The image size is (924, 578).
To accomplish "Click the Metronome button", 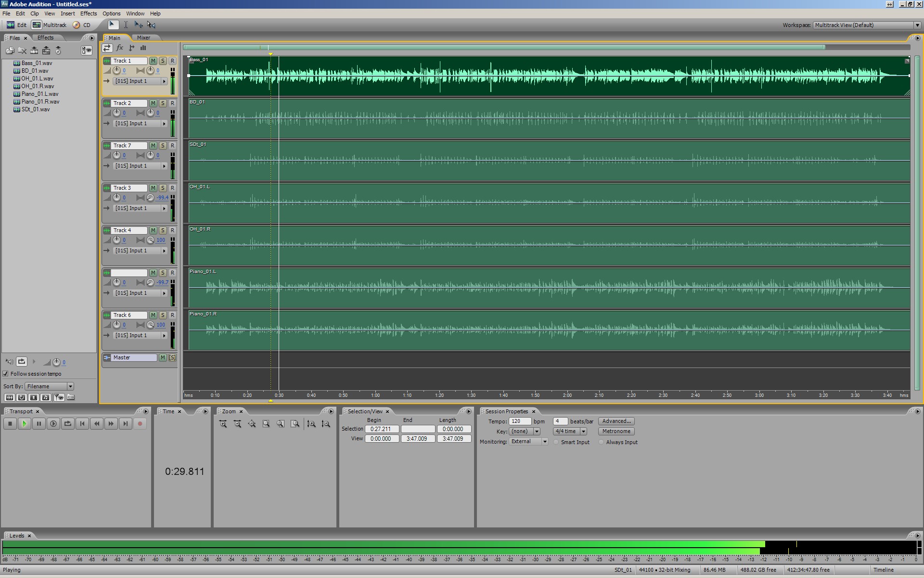I will click(616, 432).
